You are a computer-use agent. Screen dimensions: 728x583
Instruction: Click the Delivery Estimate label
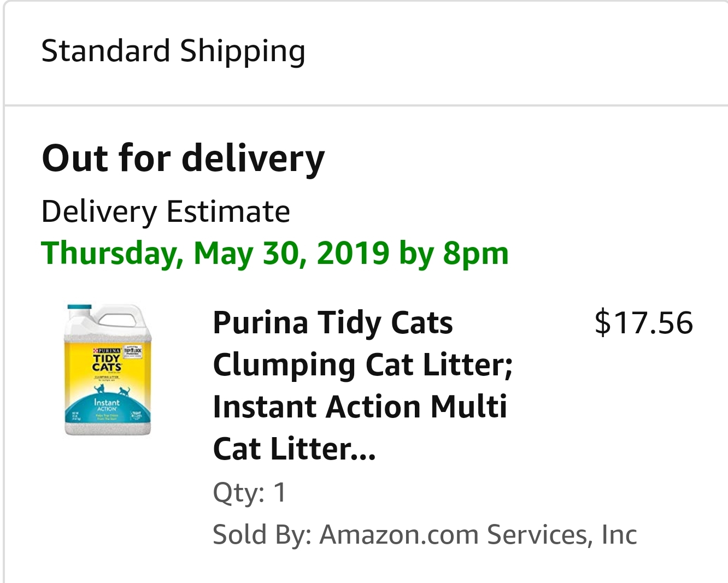[166, 211]
